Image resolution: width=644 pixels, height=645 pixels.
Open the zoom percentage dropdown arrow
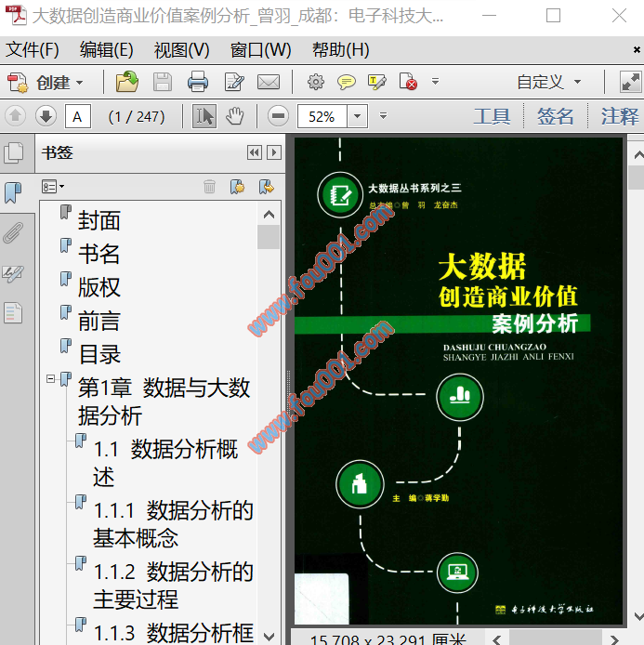pos(358,116)
